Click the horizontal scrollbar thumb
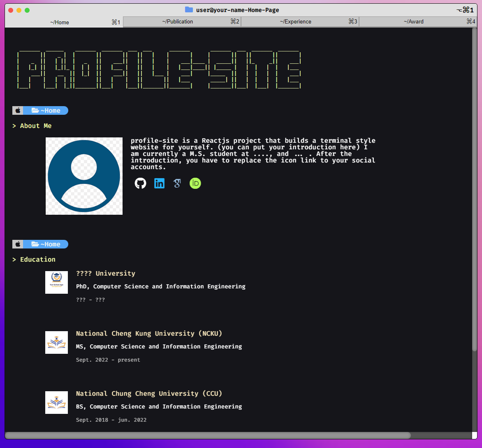 pos(208,435)
